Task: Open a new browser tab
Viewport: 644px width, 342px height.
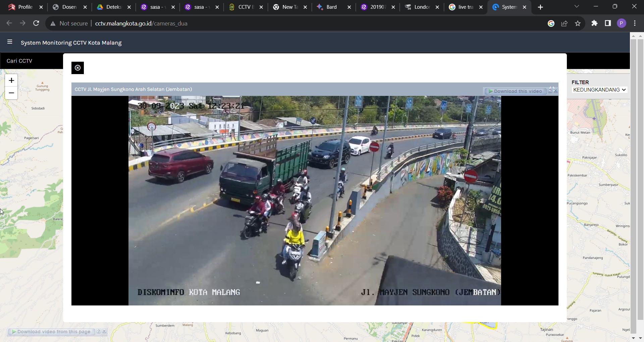Action: pyautogui.click(x=540, y=7)
